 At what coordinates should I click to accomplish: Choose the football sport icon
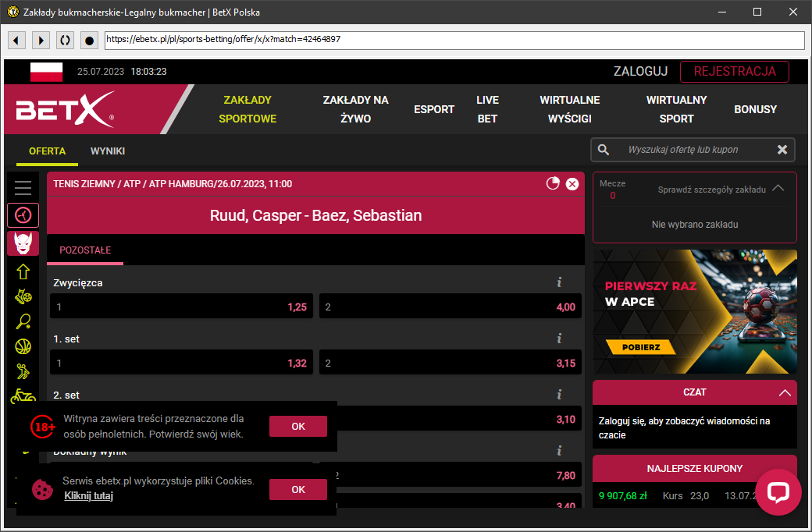click(23, 296)
